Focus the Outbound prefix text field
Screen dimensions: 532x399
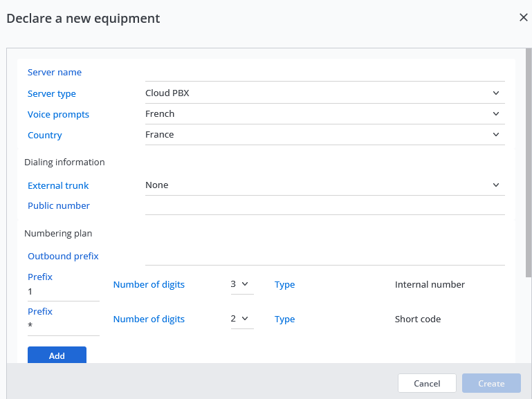click(324, 257)
